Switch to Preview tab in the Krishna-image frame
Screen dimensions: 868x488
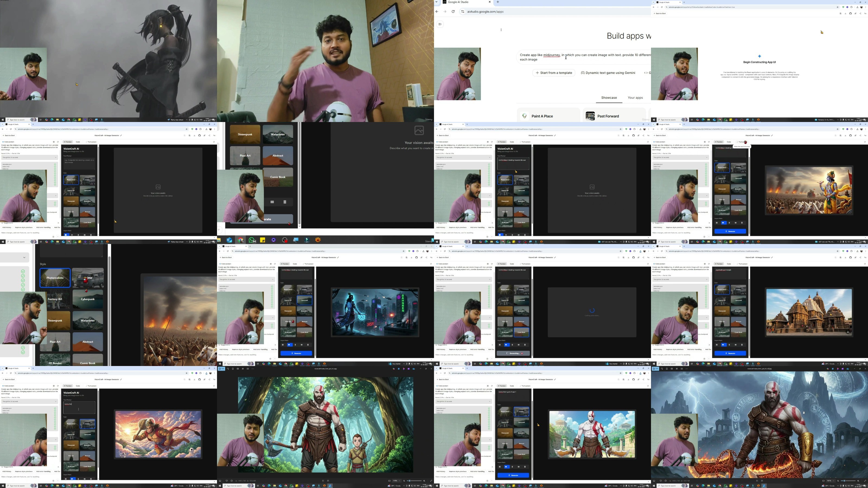[x=719, y=142]
